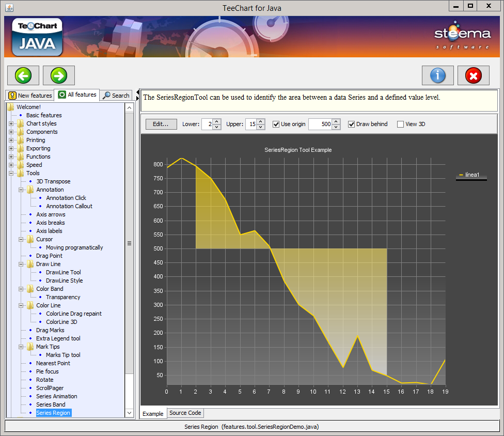Expand the Exporting tree node
504x436 pixels.
point(11,148)
